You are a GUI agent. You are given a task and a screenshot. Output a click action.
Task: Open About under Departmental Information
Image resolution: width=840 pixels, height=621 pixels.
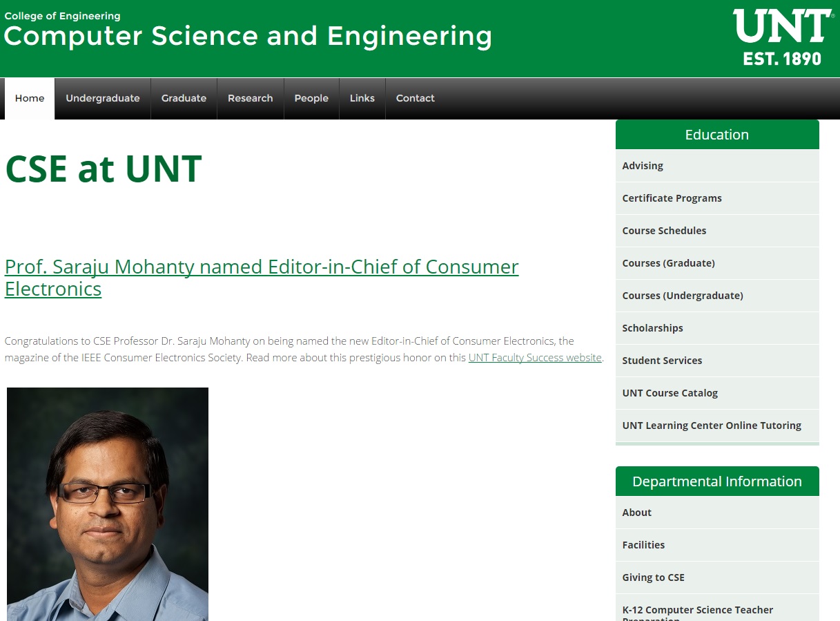pyautogui.click(x=717, y=513)
